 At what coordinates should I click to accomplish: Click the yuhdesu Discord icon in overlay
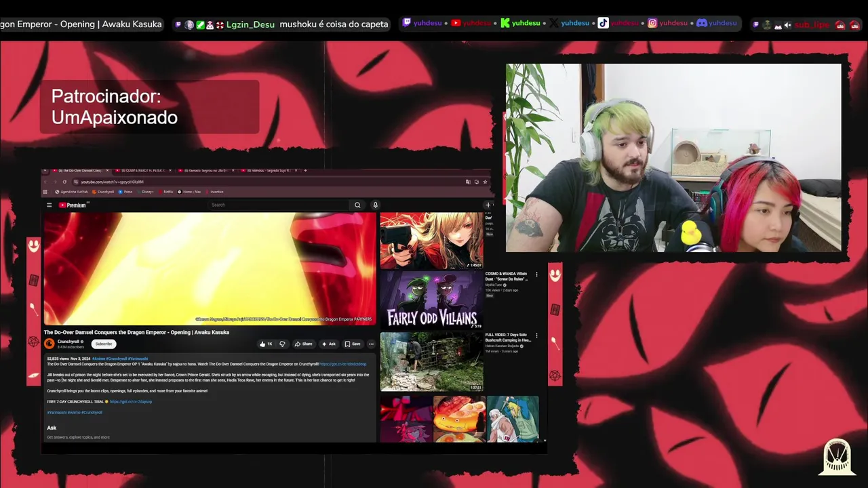(702, 22)
